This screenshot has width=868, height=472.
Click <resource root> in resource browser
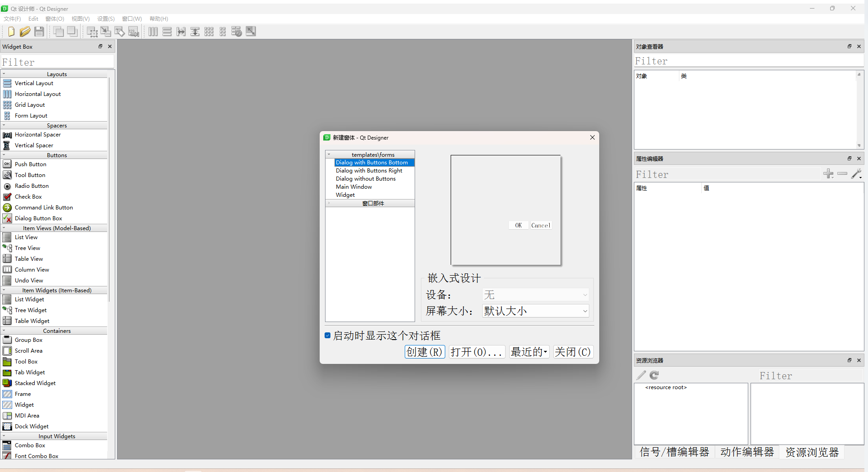click(x=666, y=387)
